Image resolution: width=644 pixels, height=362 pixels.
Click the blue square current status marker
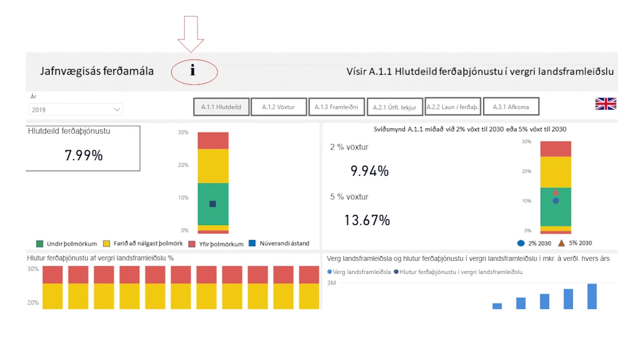[x=213, y=204]
